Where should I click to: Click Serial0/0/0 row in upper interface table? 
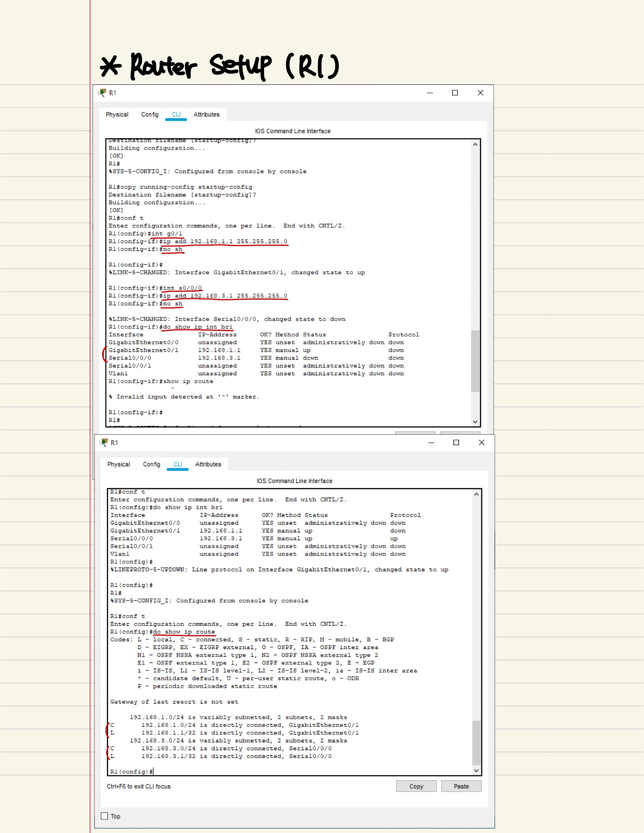pos(256,358)
